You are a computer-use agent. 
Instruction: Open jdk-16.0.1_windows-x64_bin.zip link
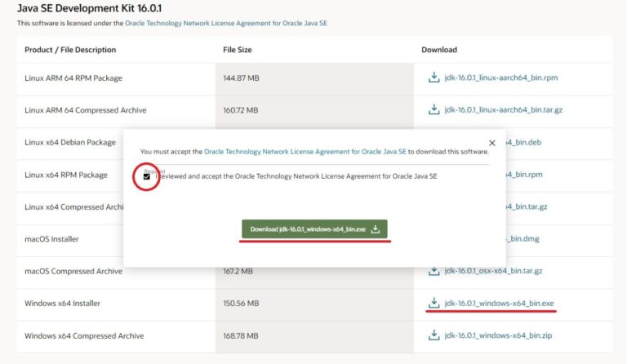(x=498, y=335)
